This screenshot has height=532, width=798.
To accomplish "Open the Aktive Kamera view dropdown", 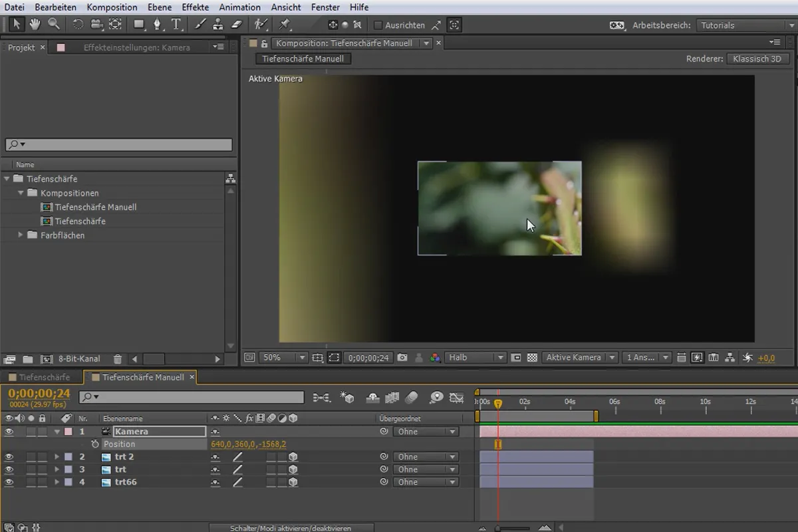I will (580, 358).
